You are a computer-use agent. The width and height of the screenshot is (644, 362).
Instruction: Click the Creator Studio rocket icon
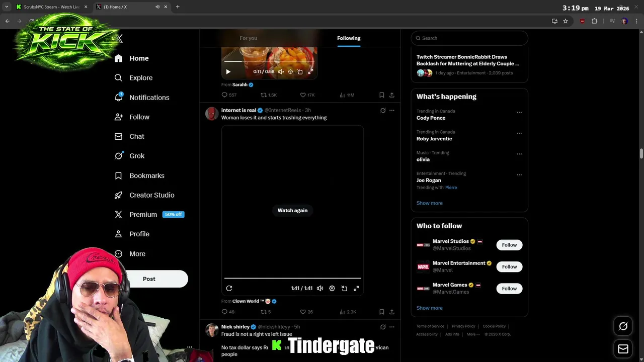[x=118, y=195]
